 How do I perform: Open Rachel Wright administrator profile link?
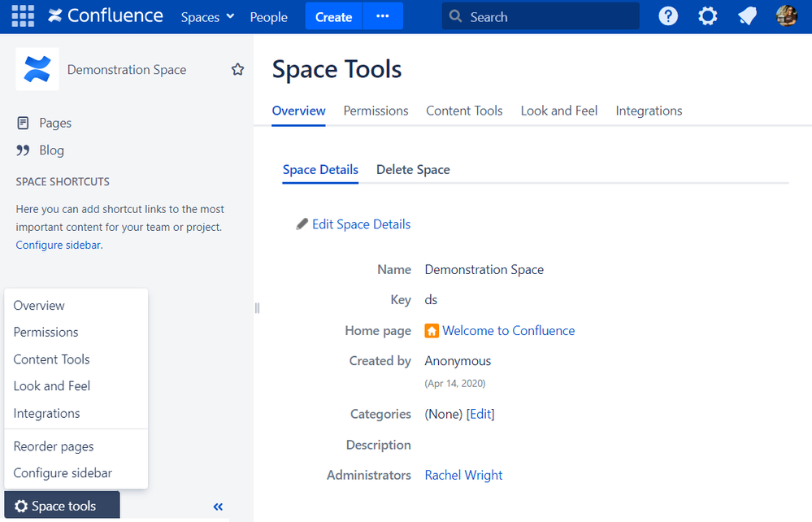pos(463,475)
